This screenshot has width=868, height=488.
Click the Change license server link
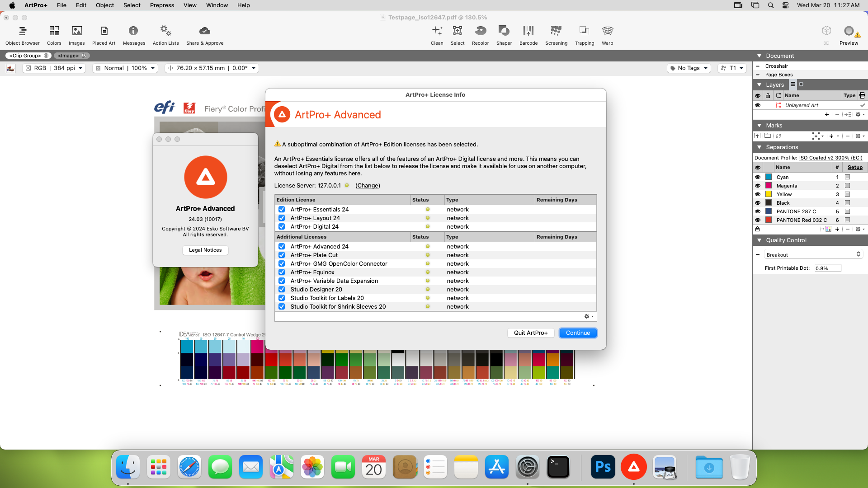[x=368, y=186]
